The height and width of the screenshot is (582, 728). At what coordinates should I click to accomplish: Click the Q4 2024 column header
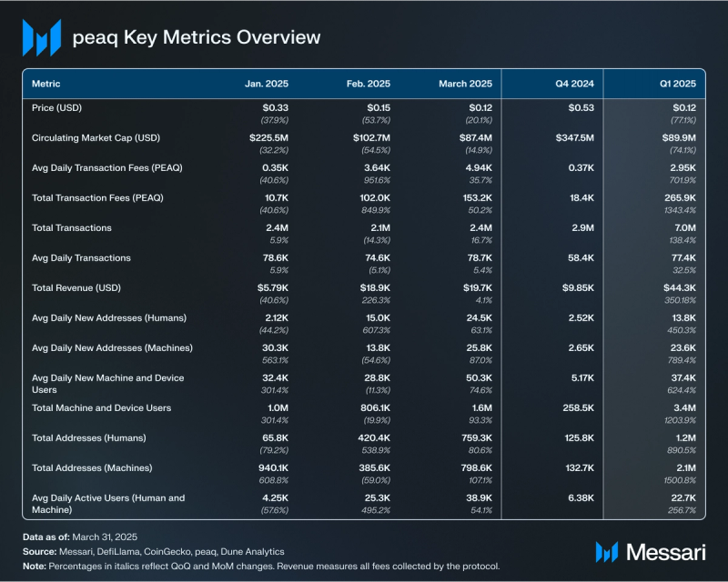pos(574,84)
